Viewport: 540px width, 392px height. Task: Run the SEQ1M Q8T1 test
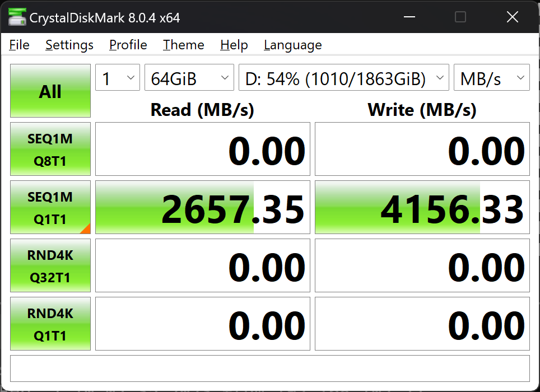50,149
